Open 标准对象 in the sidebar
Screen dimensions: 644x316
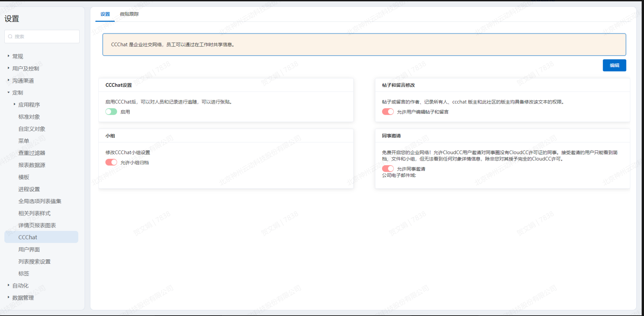(x=29, y=117)
